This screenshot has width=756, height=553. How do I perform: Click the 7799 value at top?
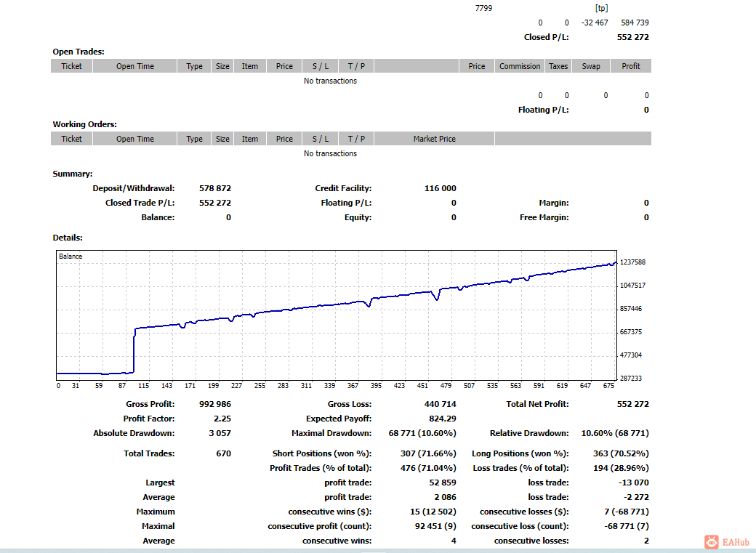483,8
